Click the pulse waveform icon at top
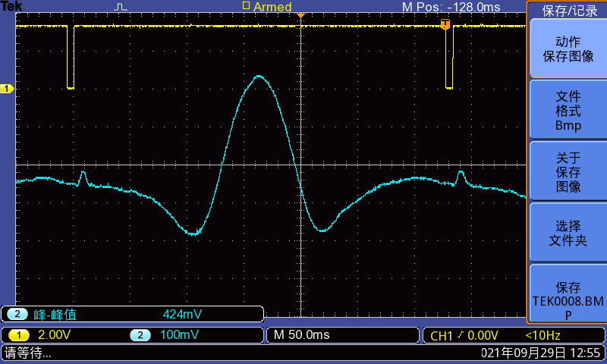607x364 pixels. (x=121, y=7)
